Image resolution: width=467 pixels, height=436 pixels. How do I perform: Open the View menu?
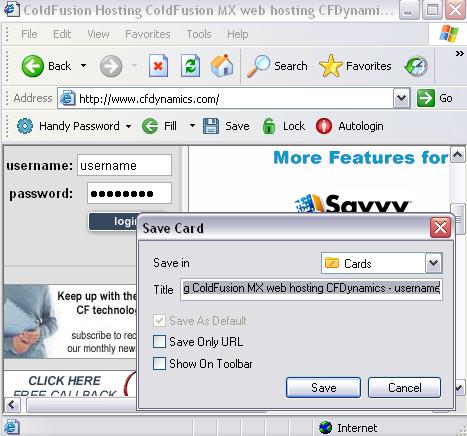pos(98,34)
